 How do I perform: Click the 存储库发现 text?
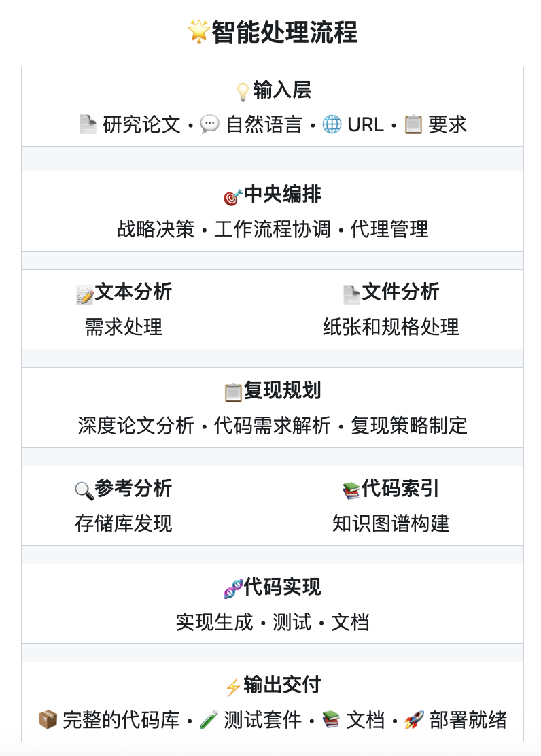point(124,523)
